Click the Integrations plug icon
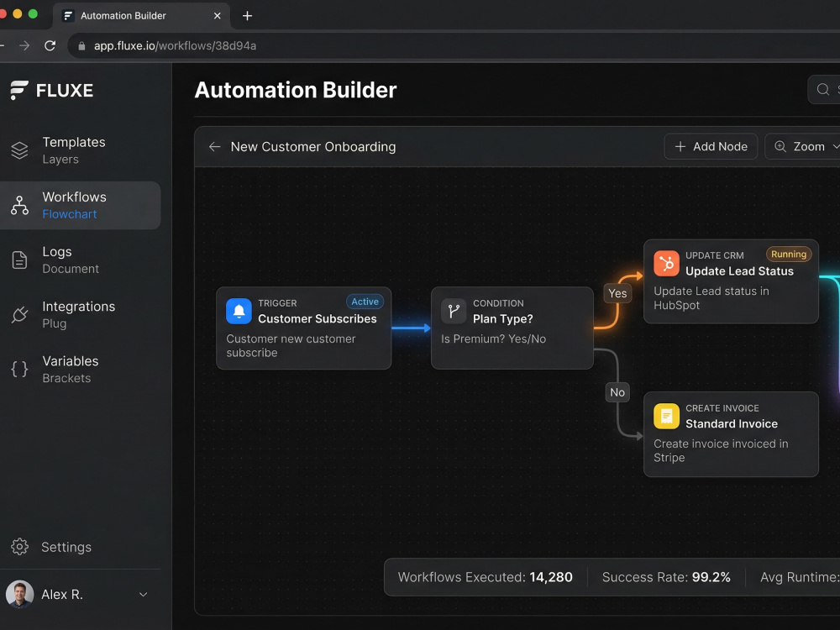 tap(20, 314)
